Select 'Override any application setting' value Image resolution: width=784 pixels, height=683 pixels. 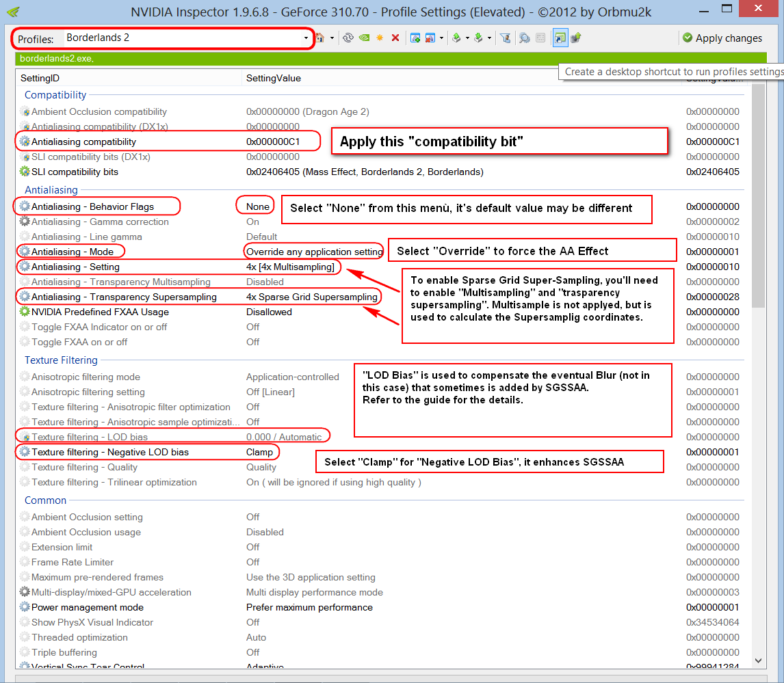click(315, 252)
